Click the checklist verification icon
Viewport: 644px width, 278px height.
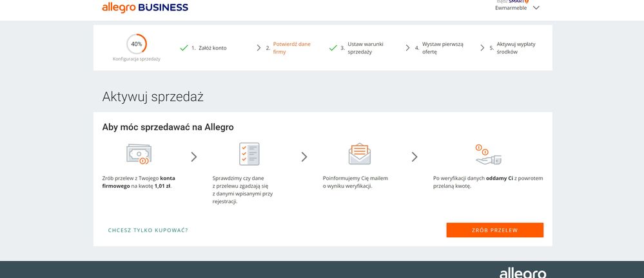tap(249, 154)
